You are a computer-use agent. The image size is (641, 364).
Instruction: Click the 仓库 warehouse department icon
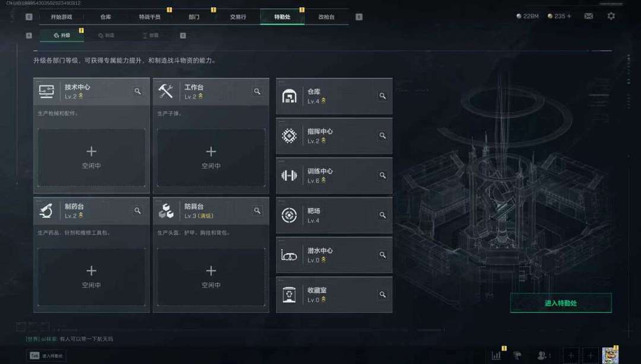[x=290, y=96]
